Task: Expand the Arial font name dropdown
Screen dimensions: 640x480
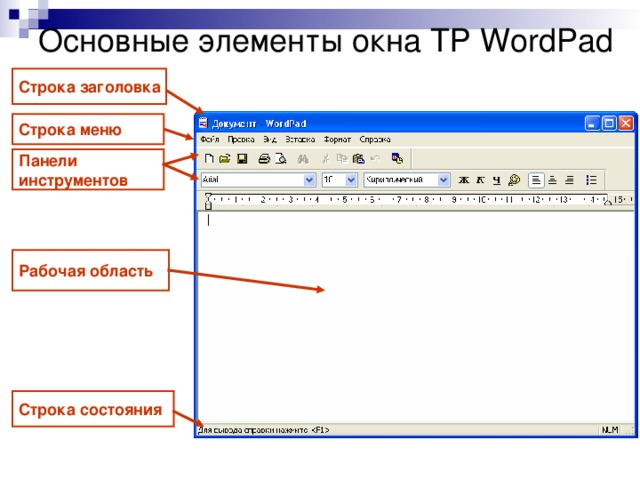Action: (x=309, y=180)
